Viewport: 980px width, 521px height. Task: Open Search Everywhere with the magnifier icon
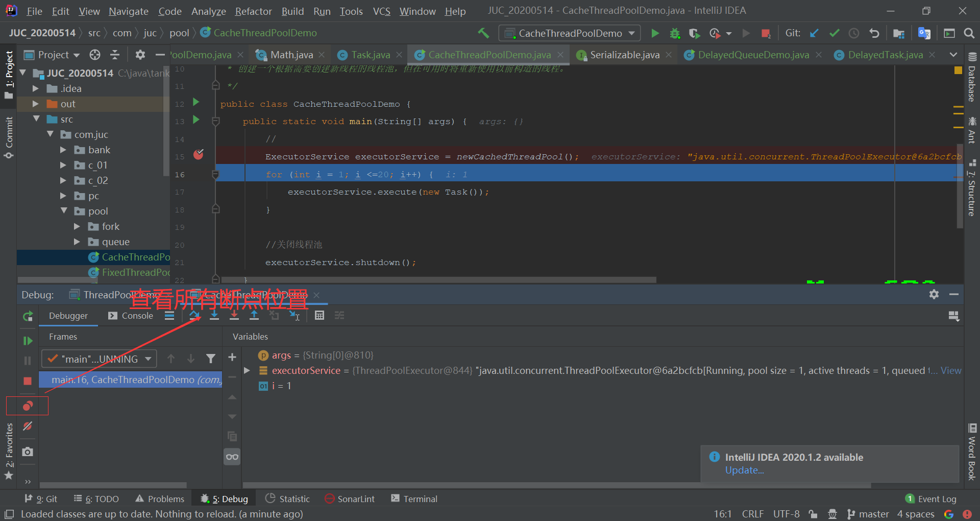969,33
